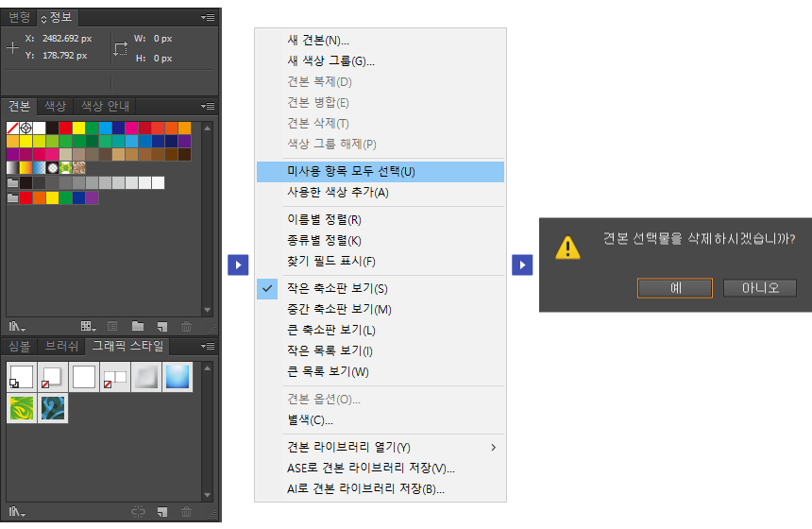Choose 종류별 정렬(K) menu item

(381, 240)
